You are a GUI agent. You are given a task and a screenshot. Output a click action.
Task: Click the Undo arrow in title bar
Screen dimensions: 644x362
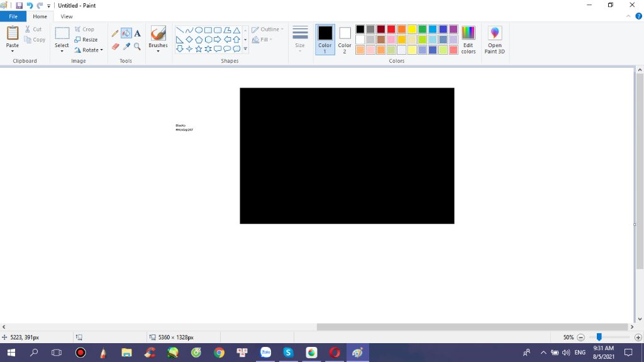coord(30,6)
